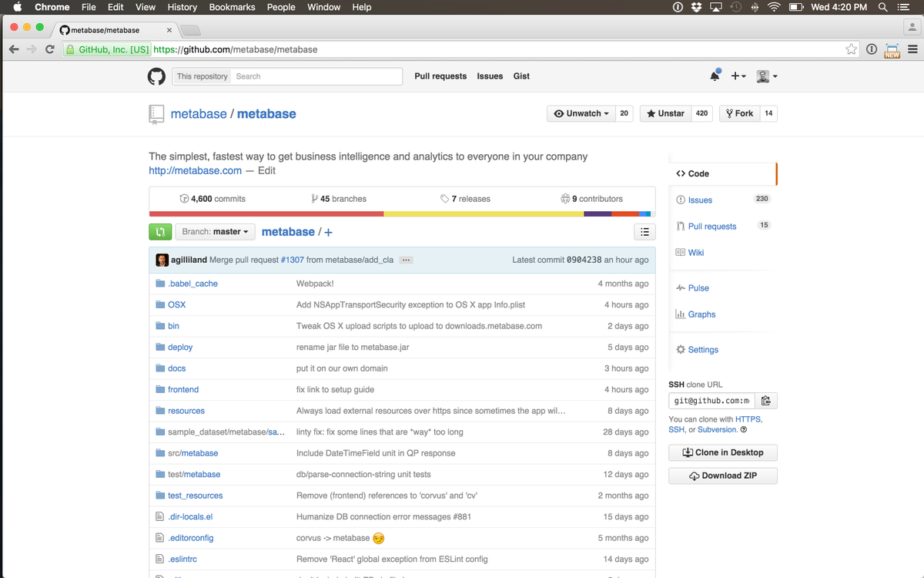Click the Unstar button
The height and width of the screenshot is (578, 924).
coord(665,113)
